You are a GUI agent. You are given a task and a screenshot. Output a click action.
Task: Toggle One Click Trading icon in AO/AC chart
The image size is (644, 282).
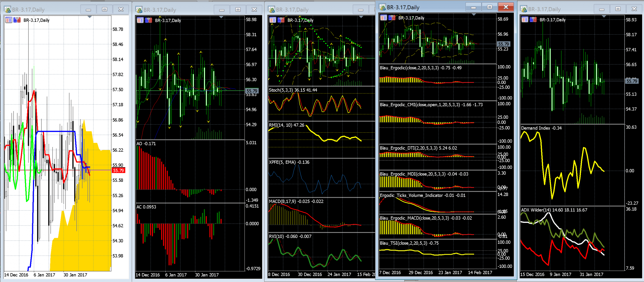[149, 20]
